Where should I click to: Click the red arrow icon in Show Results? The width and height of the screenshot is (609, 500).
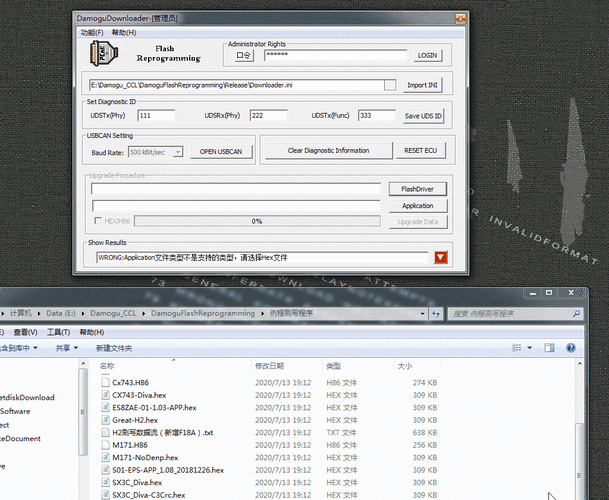pos(441,258)
